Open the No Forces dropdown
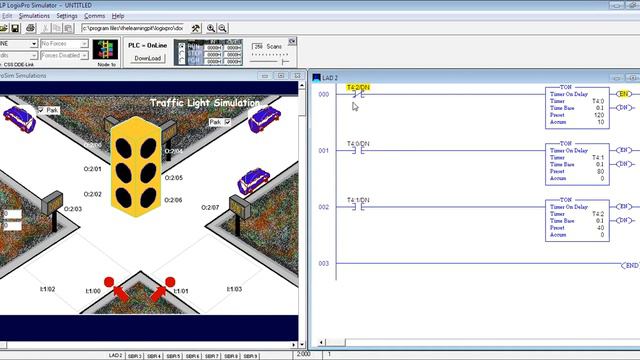 [x=84, y=43]
